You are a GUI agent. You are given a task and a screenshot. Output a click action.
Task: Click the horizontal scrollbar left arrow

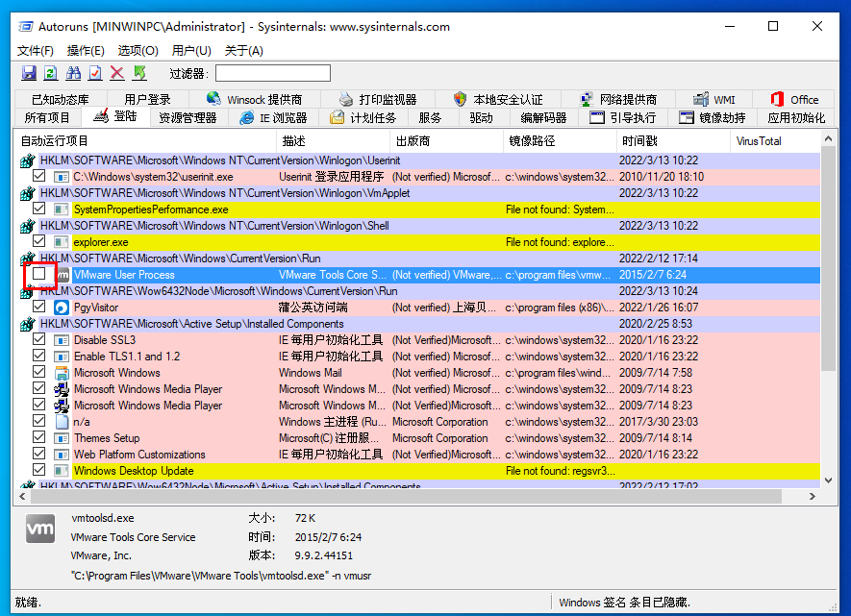pos(22,496)
